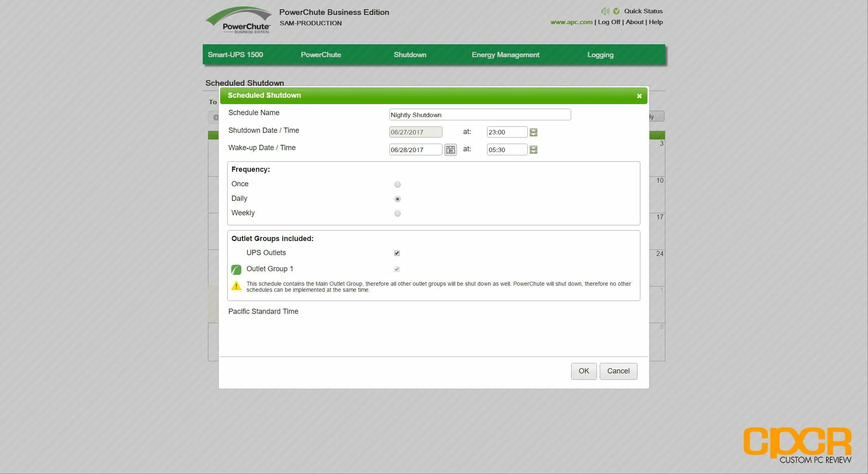Open the www.apc.com link

pyautogui.click(x=571, y=22)
